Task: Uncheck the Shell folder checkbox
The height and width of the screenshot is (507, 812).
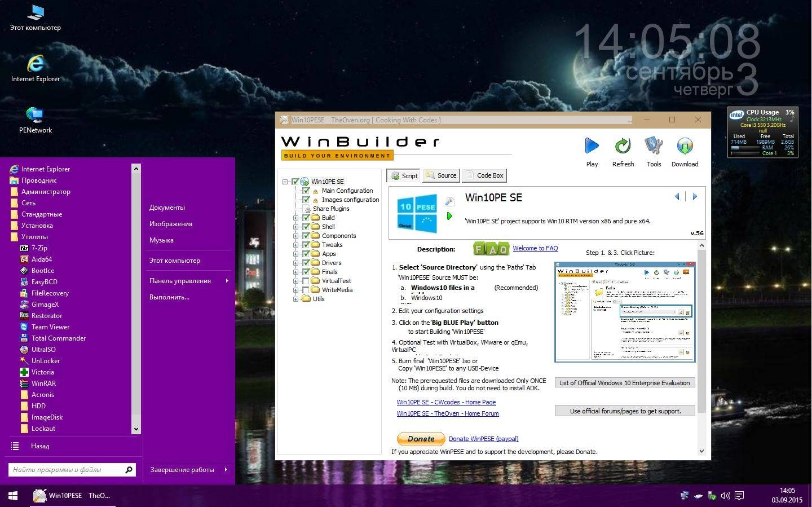Action: click(306, 227)
